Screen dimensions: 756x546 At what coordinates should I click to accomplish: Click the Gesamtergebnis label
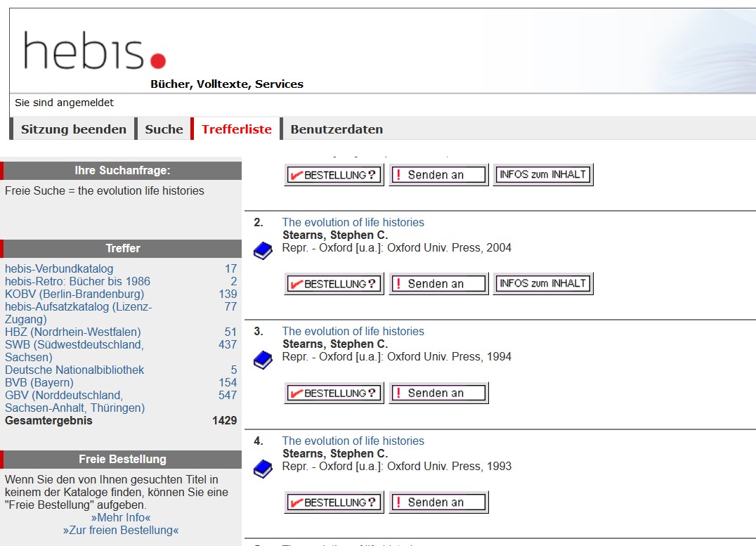point(48,421)
